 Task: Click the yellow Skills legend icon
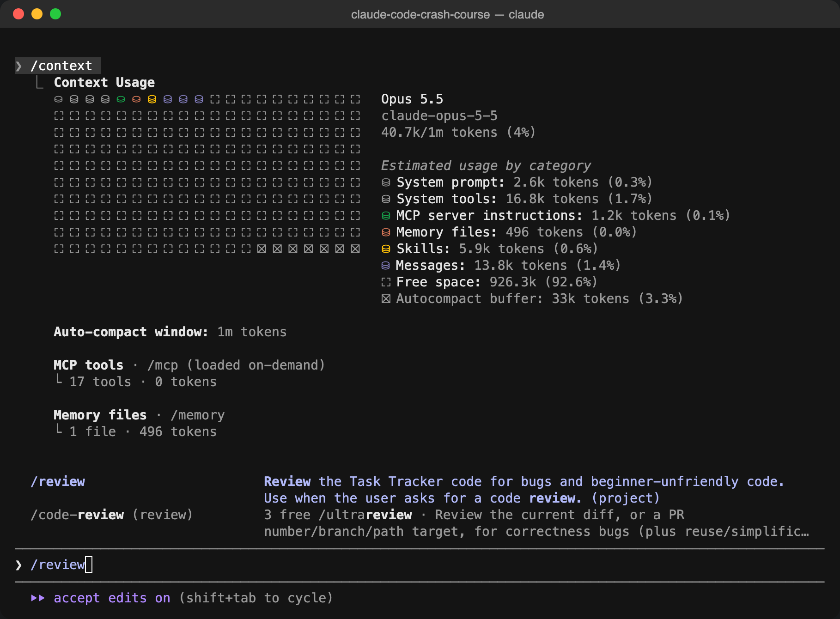click(x=386, y=249)
